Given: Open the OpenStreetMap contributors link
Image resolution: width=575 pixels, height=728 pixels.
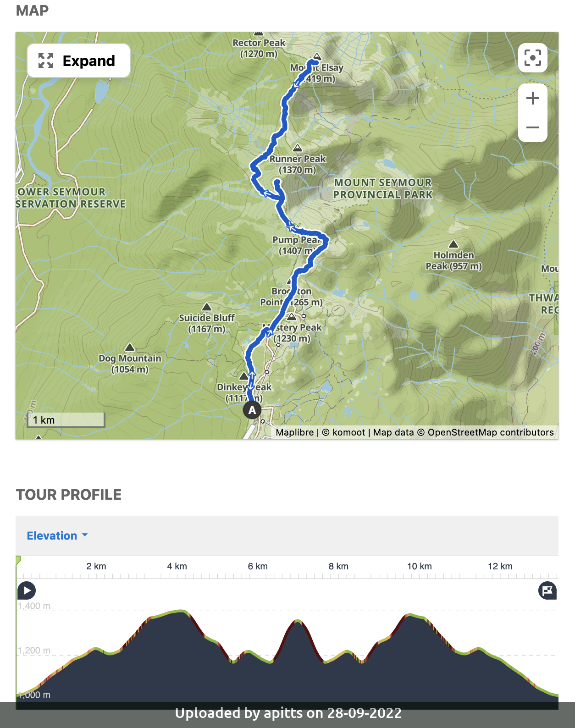Looking at the screenshot, I should pyautogui.click(x=490, y=432).
